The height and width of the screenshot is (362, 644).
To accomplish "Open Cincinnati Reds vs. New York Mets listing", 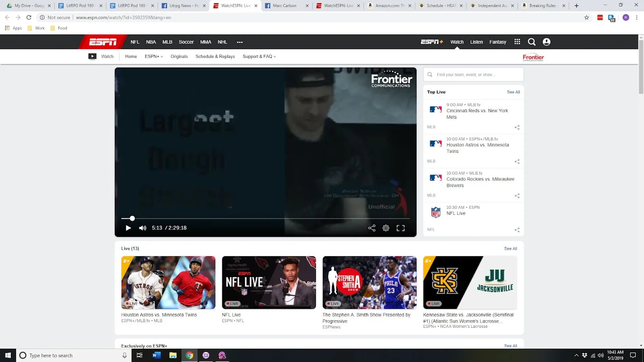I will (x=477, y=114).
